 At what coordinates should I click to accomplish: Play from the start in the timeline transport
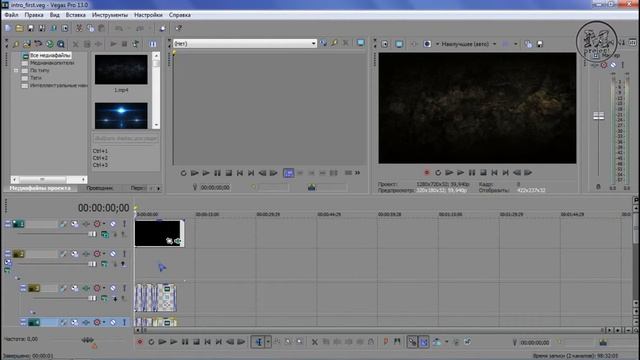(x=162, y=342)
